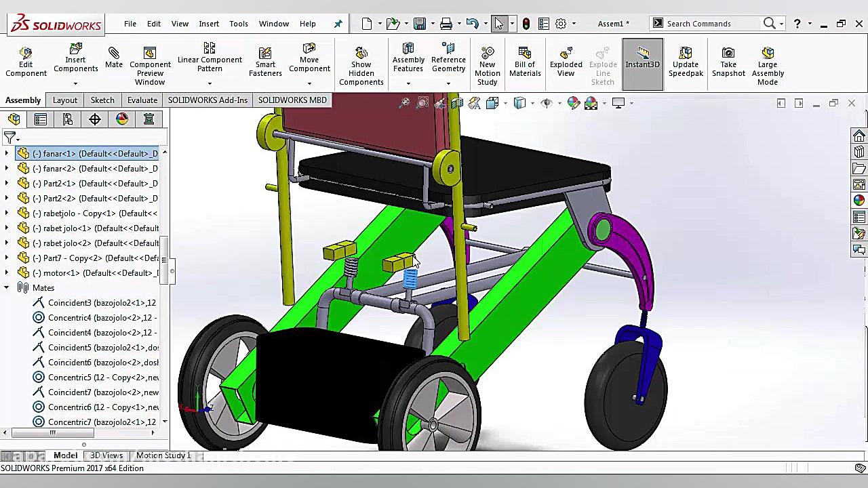Click the Print icon

(x=446, y=24)
